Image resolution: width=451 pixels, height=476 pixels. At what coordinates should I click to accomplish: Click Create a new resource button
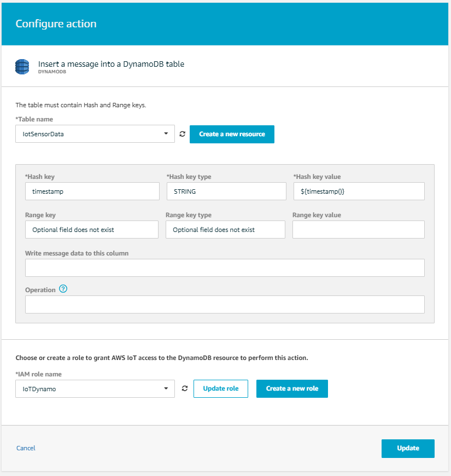click(232, 134)
